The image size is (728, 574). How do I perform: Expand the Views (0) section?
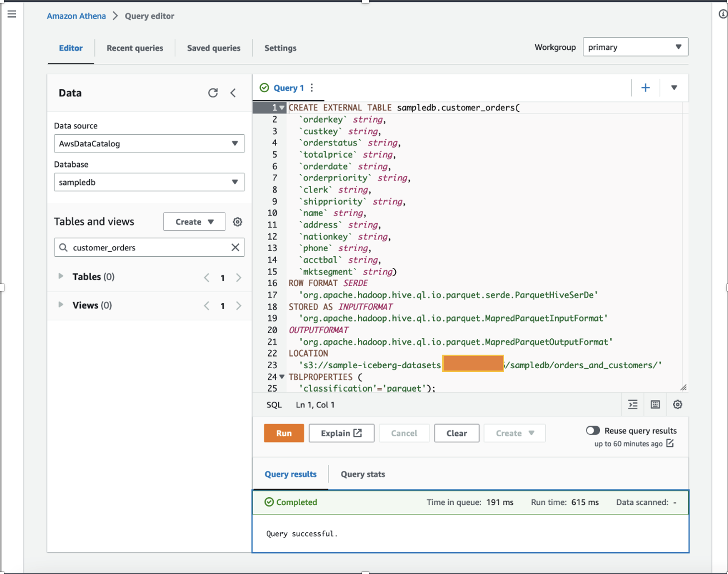[x=61, y=304]
